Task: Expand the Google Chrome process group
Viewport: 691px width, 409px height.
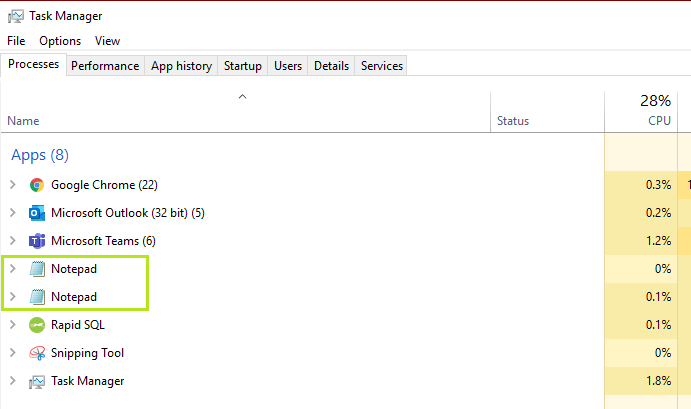Action: click(x=12, y=185)
